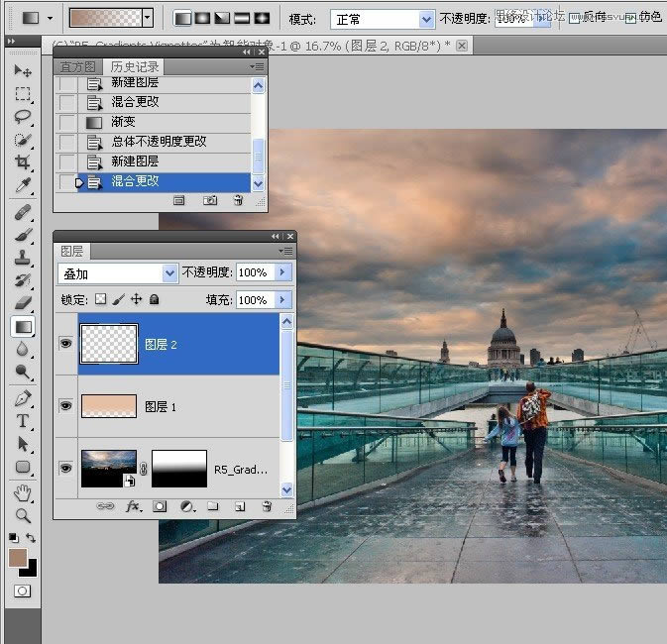Click the R5_Grad layer mask thumbnail
667x644 pixels.
point(179,468)
